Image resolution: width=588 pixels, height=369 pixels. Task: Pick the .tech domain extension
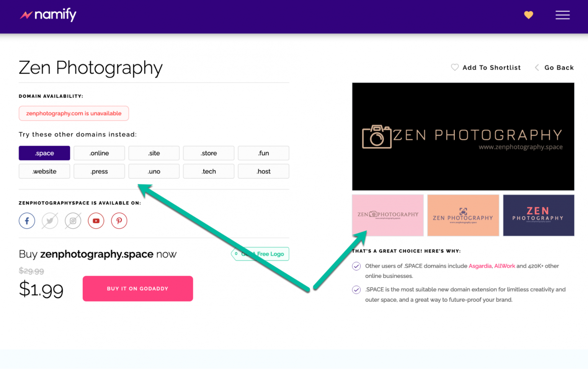click(x=209, y=171)
